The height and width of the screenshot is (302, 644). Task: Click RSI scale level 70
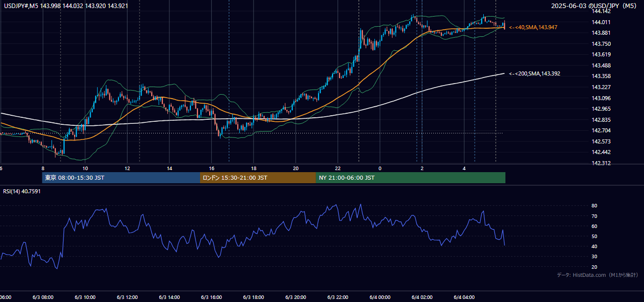(595, 216)
